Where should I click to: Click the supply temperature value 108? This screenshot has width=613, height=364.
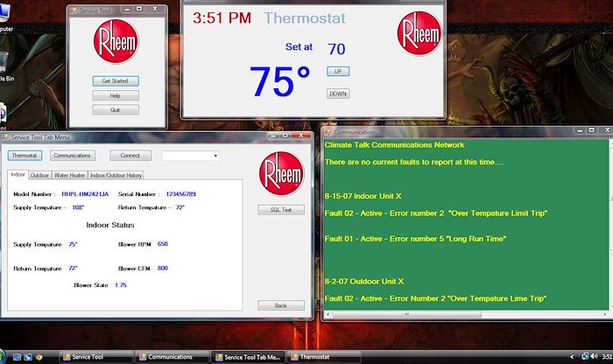pyautogui.click(x=78, y=207)
